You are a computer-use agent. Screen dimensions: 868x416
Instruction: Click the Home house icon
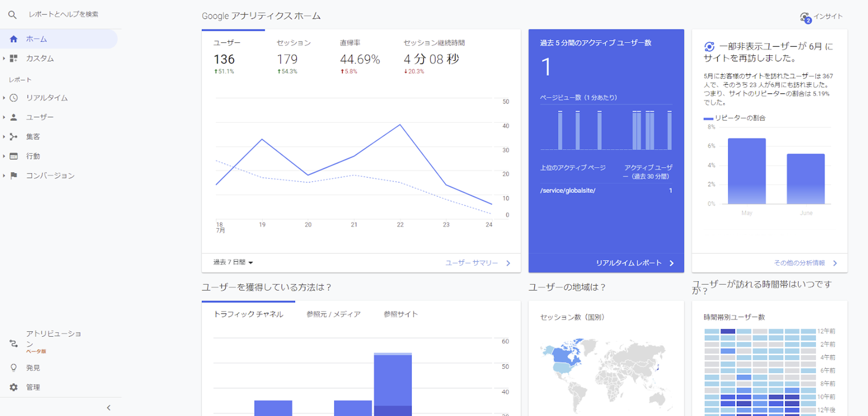[14, 39]
